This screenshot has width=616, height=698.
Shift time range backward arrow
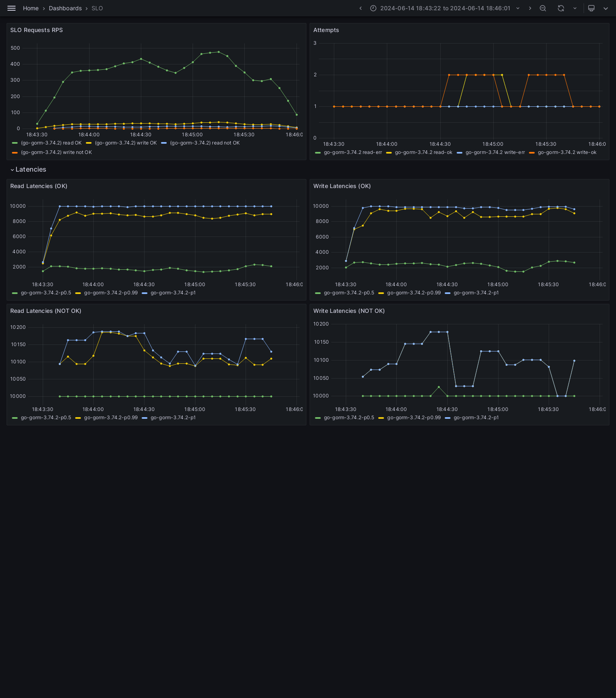pyautogui.click(x=361, y=8)
